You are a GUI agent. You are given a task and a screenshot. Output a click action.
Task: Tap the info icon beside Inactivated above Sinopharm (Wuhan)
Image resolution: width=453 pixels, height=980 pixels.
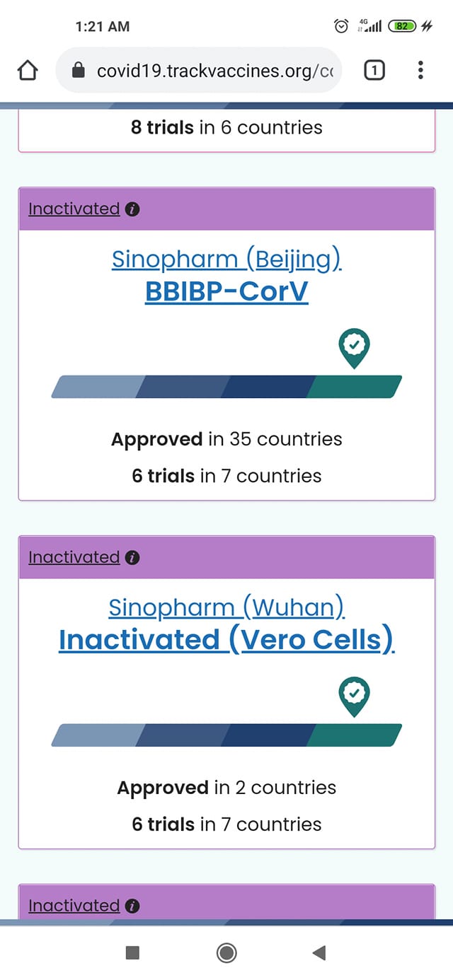[x=132, y=558]
